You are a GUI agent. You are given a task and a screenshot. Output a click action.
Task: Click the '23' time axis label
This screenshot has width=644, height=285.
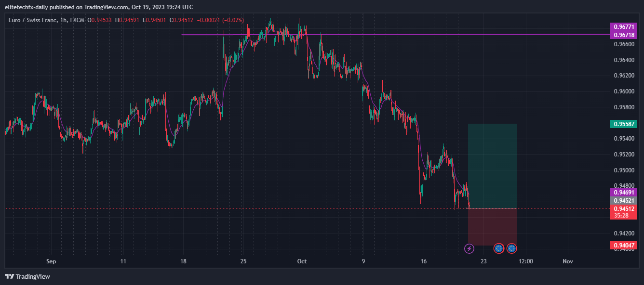(x=483, y=261)
